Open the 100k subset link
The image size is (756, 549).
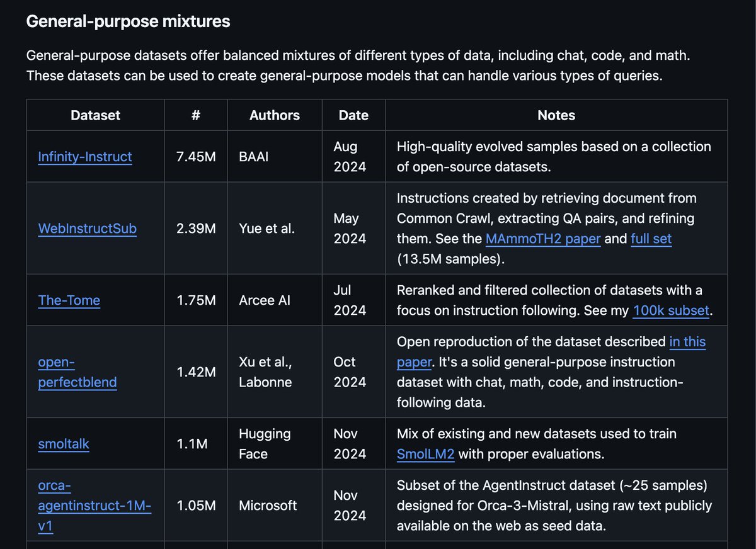671,310
